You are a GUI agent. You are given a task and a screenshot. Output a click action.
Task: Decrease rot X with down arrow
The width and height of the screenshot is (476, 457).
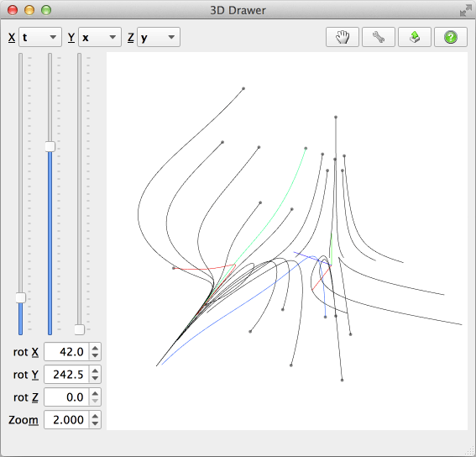(95, 355)
